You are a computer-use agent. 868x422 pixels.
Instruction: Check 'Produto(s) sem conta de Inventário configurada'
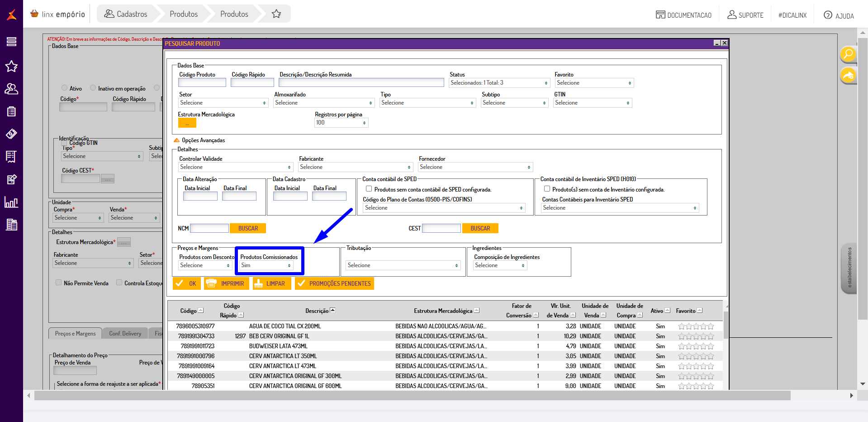pyautogui.click(x=547, y=189)
